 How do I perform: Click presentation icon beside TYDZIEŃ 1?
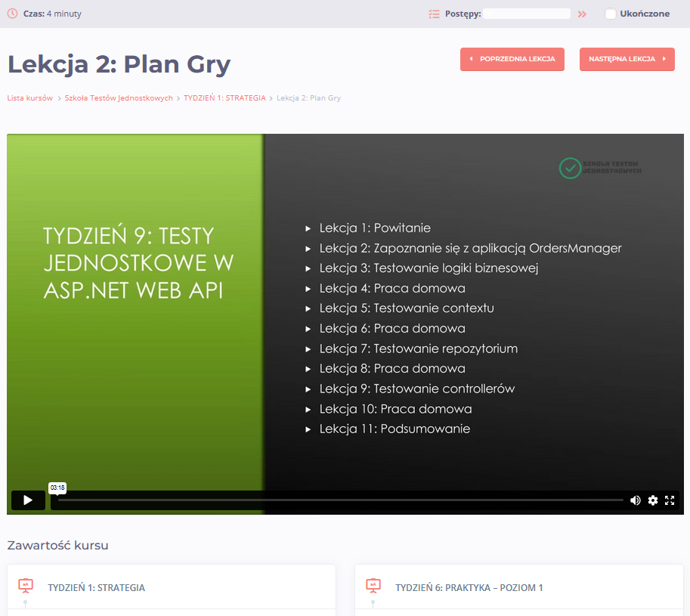26,586
